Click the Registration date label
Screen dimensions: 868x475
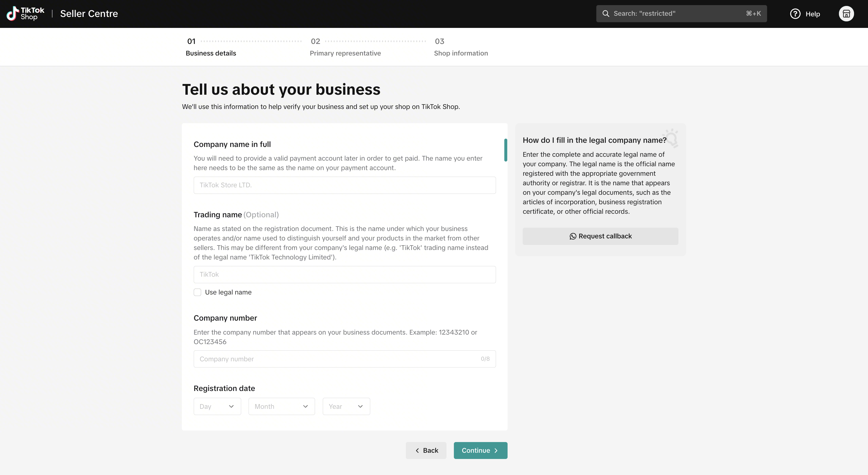pyautogui.click(x=224, y=388)
